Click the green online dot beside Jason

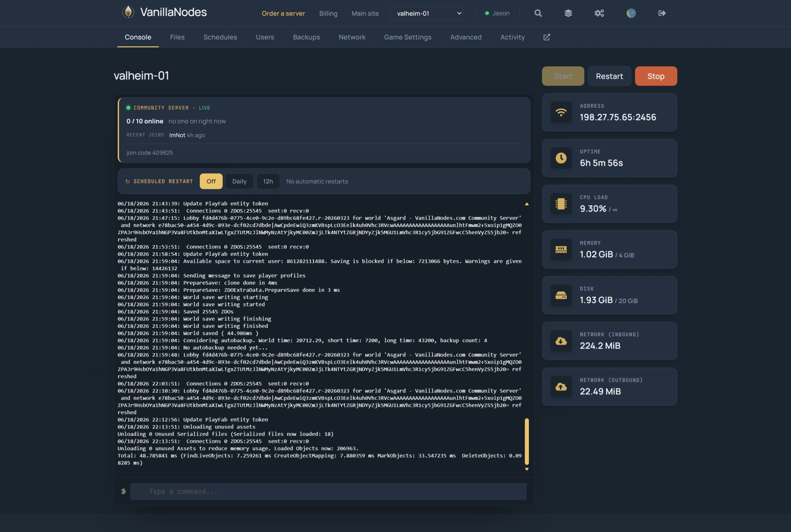[487, 13]
